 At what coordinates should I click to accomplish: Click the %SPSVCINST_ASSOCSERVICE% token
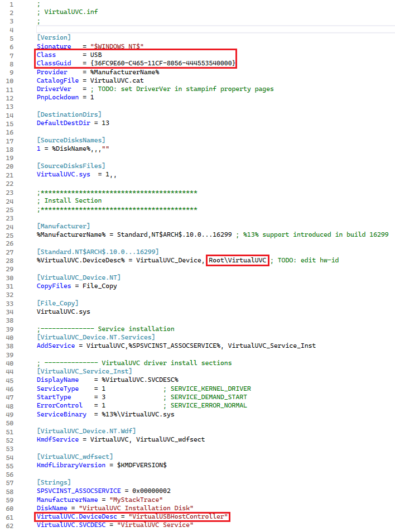(x=174, y=346)
